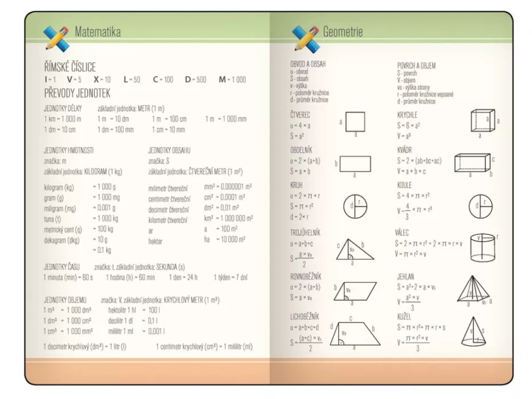Click the triangle diagram next to TROJÚHELNÍK
Image resolution: width=532 pixels, height=399 pixels.
point(354,251)
